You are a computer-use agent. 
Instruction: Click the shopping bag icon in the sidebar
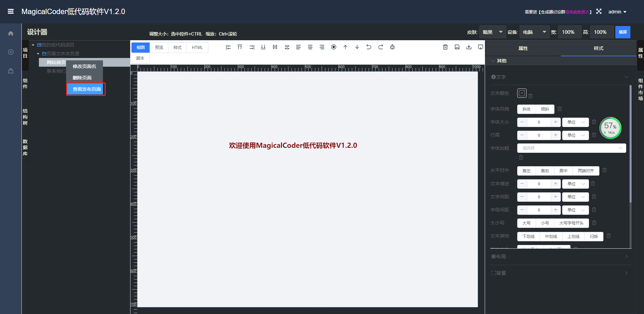(10, 70)
